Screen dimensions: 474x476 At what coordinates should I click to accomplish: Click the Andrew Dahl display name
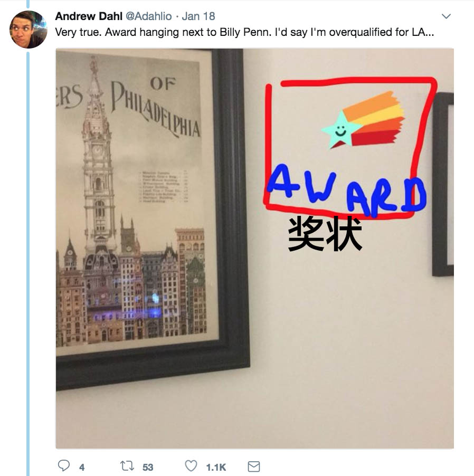pyautogui.click(x=89, y=16)
